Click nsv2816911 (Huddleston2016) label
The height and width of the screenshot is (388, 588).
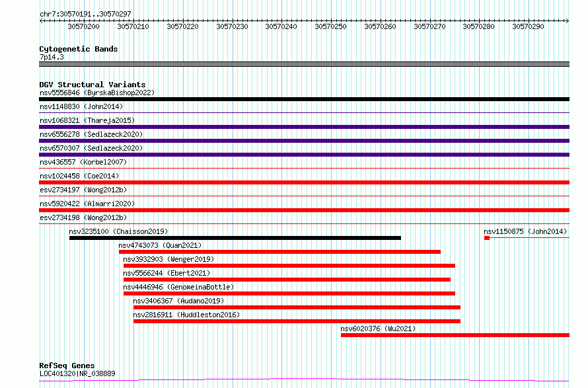click(x=186, y=315)
